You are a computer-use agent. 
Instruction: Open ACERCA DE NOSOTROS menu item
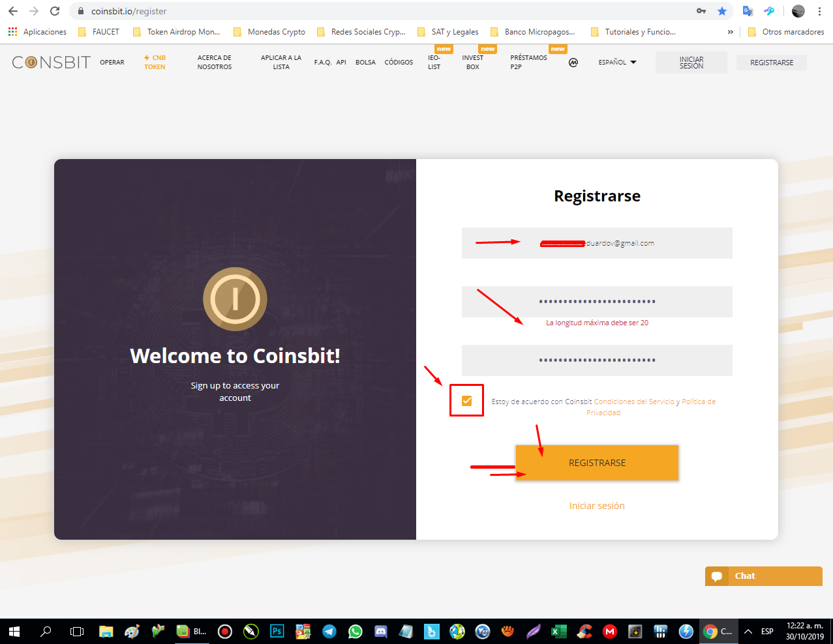pyautogui.click(x=215, y=62)
